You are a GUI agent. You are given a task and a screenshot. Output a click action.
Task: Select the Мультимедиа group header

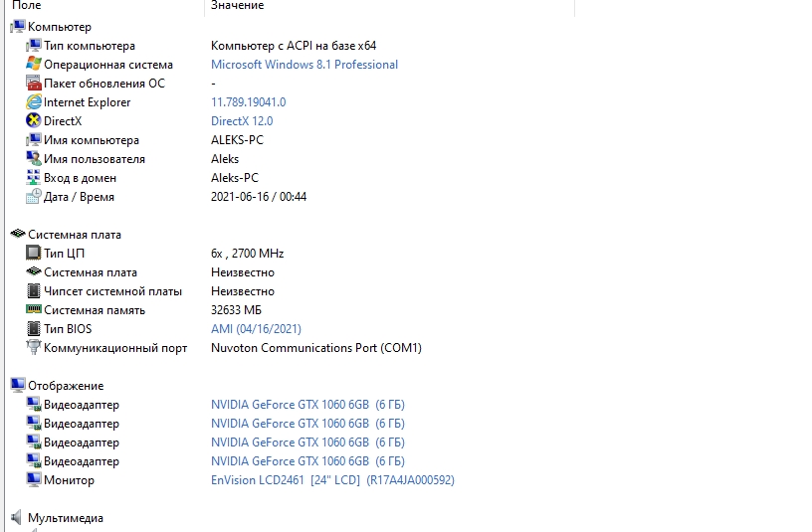coord(66,518)
